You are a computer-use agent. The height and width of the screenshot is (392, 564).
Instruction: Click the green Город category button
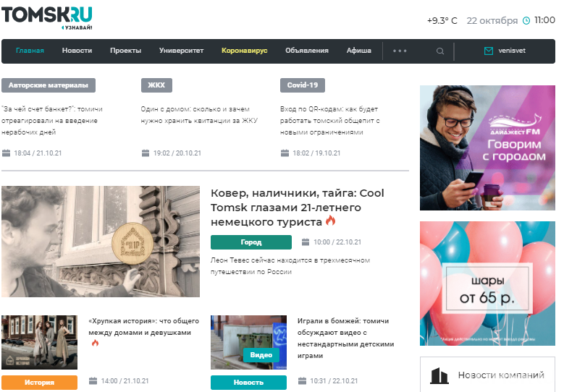pos(251,242)
